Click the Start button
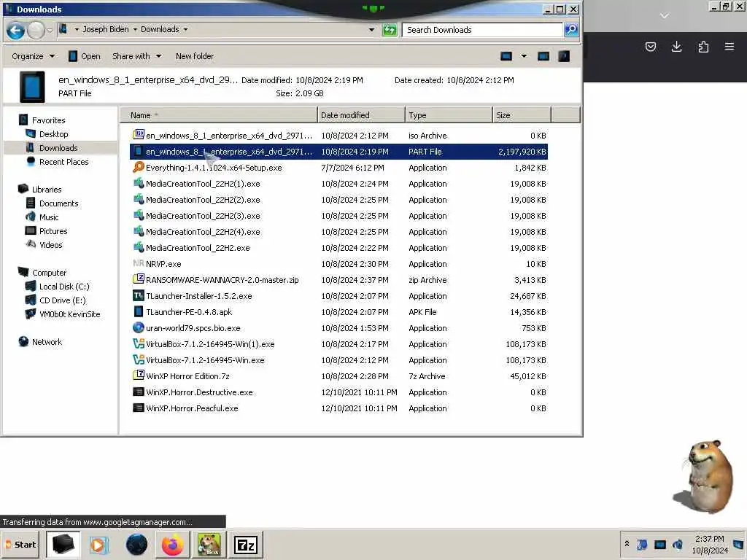 pyautogui.click(x=21, y=544)
